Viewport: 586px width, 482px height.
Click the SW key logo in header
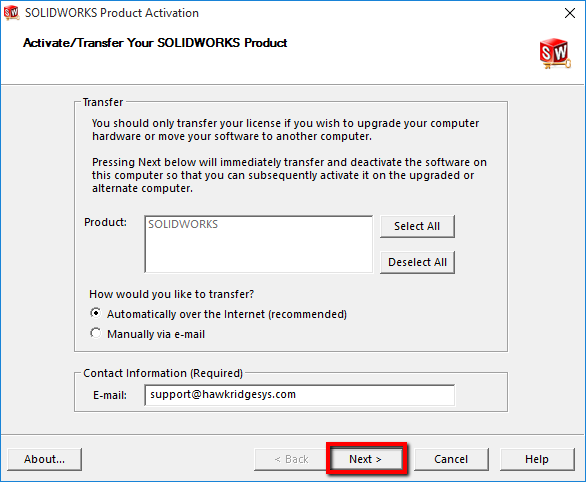(x=555, y=53)
